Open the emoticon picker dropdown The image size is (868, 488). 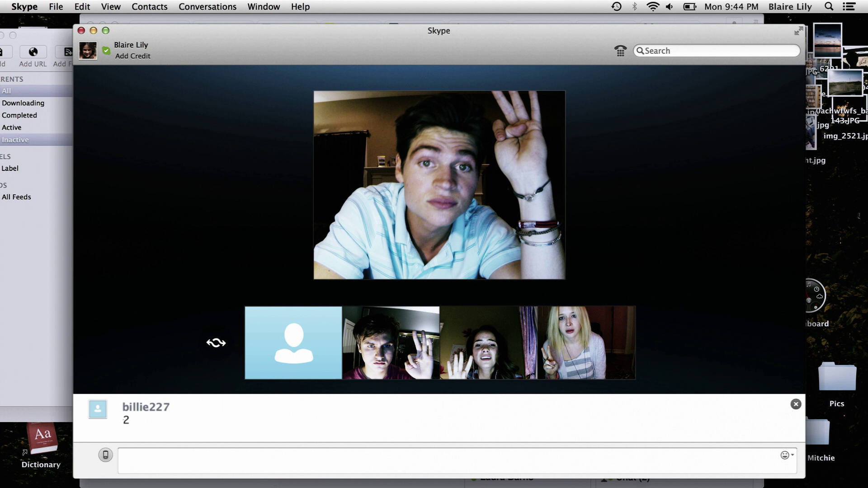tap(787, 455)
